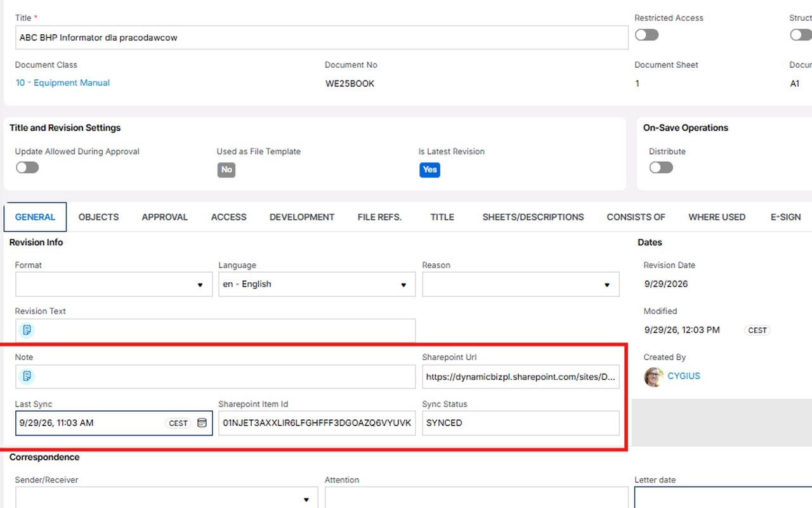This screenshot has height=508, width=812.
Task: Select the Document No value WE25BOOK
Action: (350, 84)
